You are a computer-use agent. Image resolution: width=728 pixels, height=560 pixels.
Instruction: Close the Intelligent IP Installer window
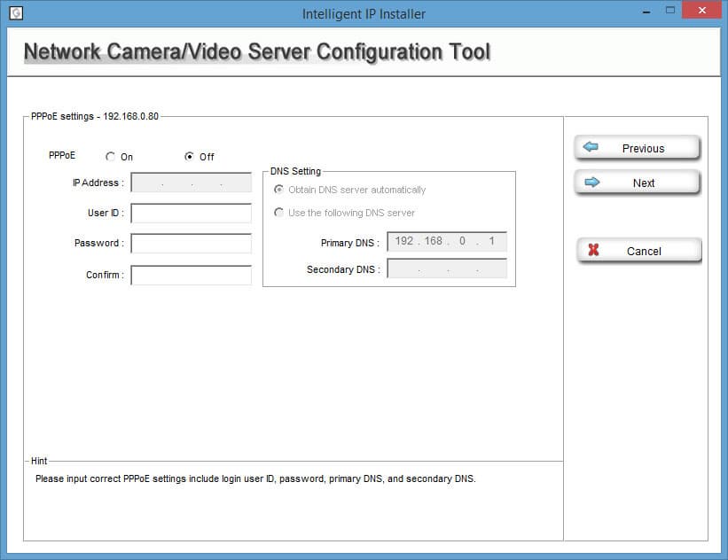coord(701,11)
